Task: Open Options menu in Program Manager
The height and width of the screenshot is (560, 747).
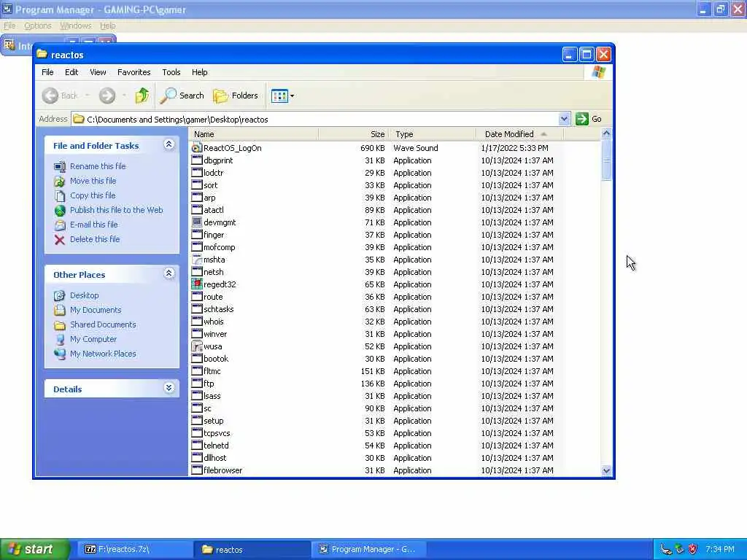Action: (x=38, y=26)
